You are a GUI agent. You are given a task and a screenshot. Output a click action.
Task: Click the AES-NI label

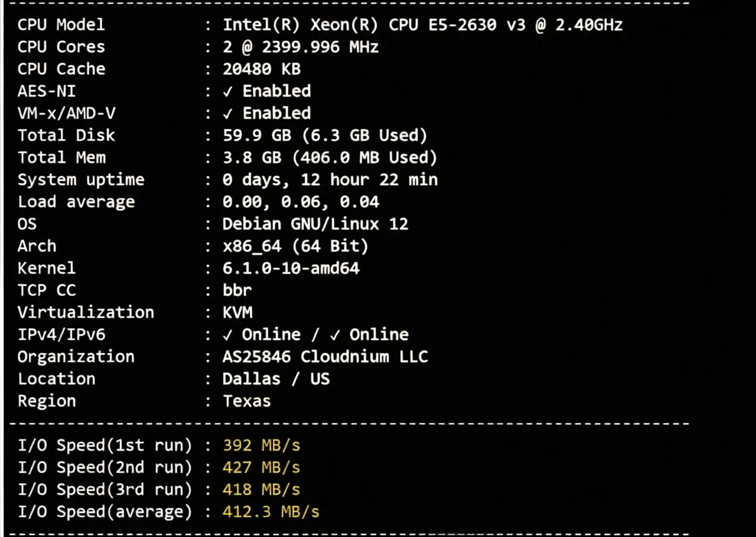(x=47, y=91)
